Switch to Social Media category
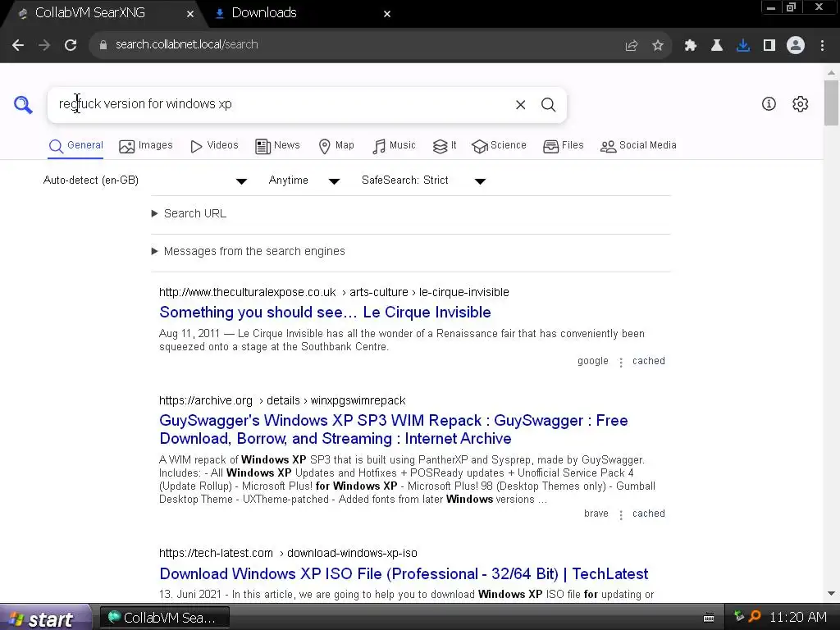This screenshot has width=840, height=630. click(x=638, y=146)
